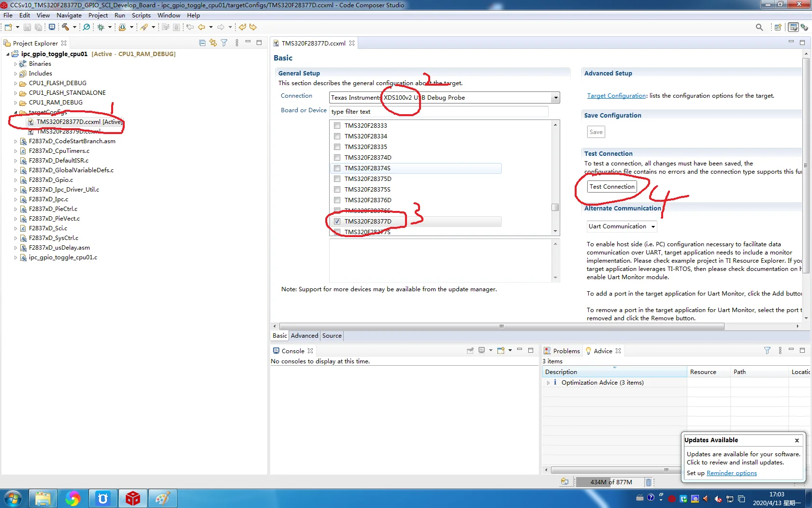The image size is (812, 508).
Task: Expand the CPU1_FLASH_DEBUG folder
Action: coord(15,83)
